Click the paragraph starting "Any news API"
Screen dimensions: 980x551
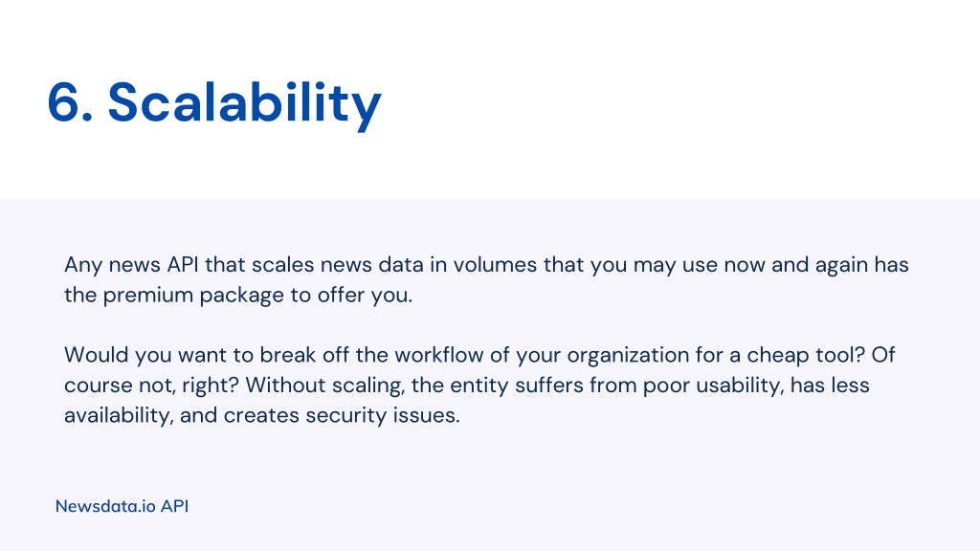(x=486, y=279)
